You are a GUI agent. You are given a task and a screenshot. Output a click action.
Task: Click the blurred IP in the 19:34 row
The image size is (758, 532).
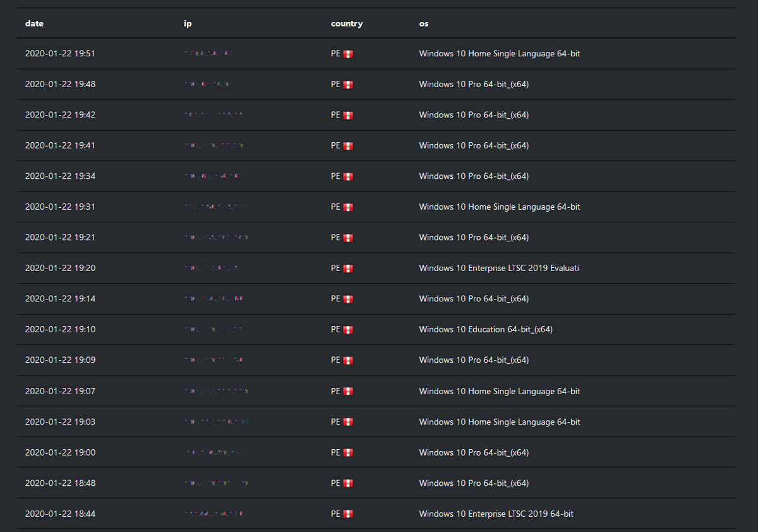tap(213, 176)
